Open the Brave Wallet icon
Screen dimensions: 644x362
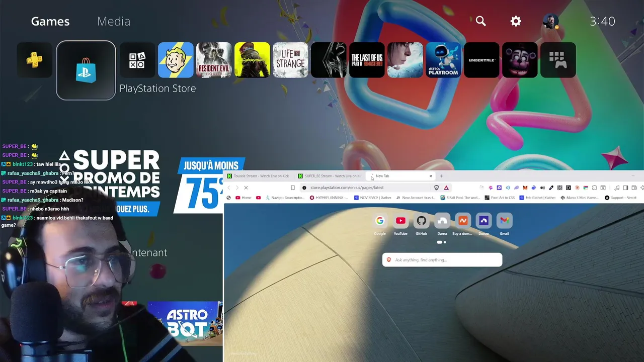(634, 188)
